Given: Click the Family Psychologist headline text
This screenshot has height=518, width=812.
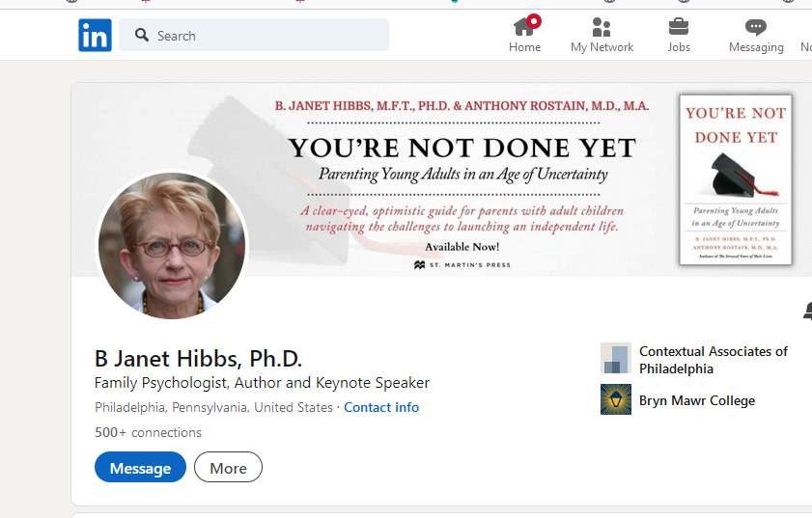Looking at the screenshot, I should [x=262, y=383].
